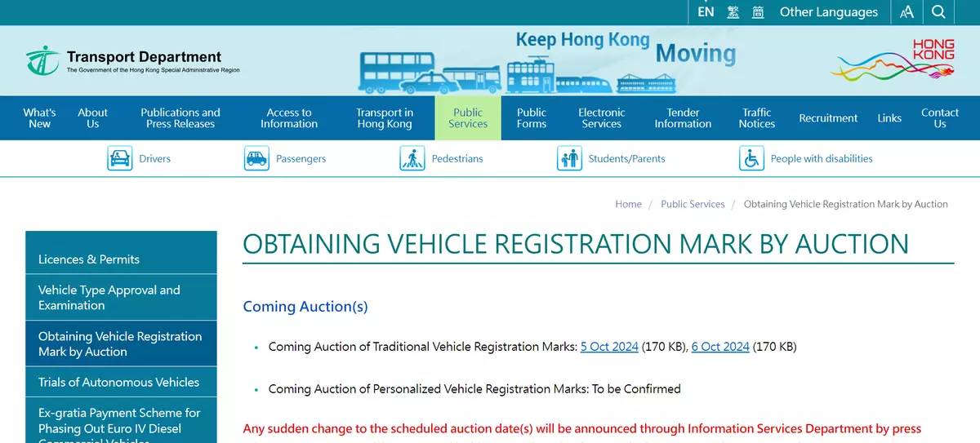Viewport: 980px width, 443px height.
Task: Click the Pedestrians crossing icon
Action: [412, 158]
